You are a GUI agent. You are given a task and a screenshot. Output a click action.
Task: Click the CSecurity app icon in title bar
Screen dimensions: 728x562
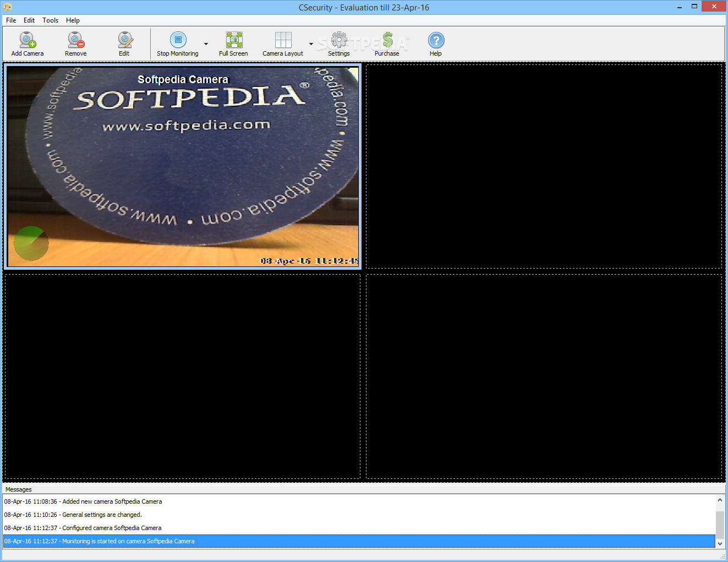coord(8,7)
